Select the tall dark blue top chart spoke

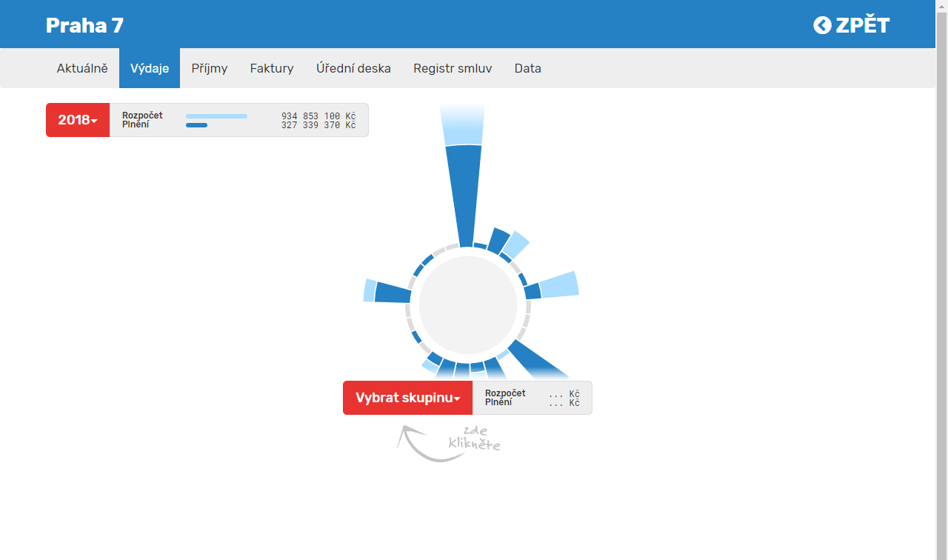click(464, 193)
